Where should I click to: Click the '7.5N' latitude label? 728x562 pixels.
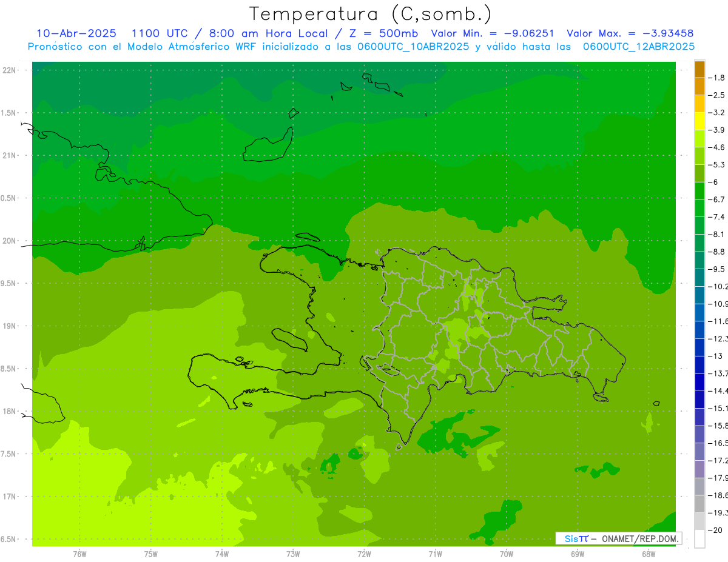[9, 454]
